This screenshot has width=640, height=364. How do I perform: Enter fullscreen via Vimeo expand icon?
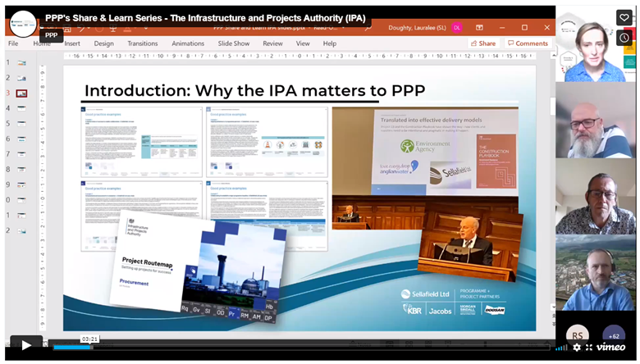pyautogui.click(x=589, y=348)
